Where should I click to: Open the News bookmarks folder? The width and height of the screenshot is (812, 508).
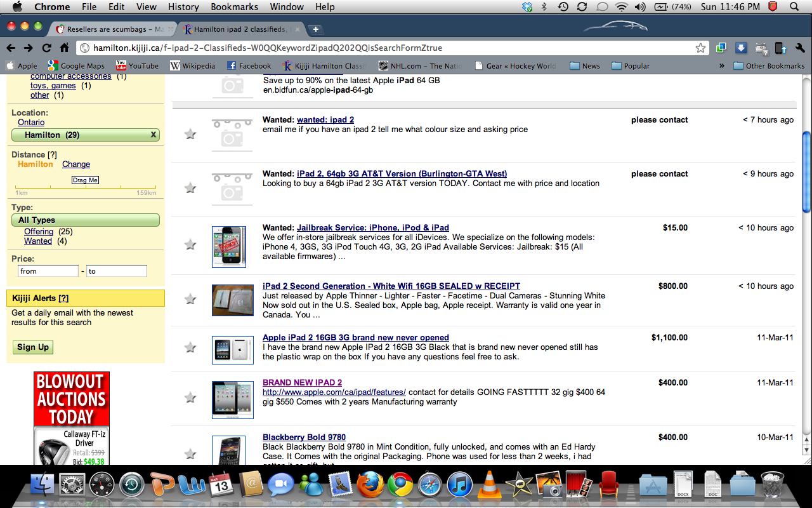click(585, 65)
